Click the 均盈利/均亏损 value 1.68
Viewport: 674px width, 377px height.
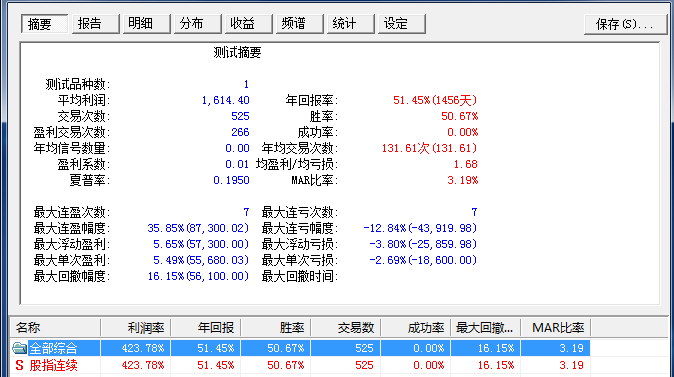pyautogui.click(x=466, y=164)
